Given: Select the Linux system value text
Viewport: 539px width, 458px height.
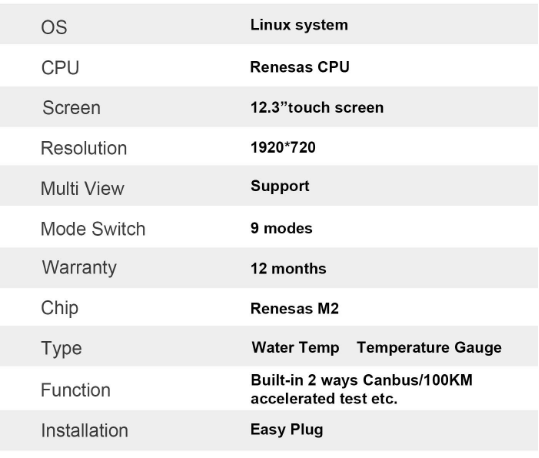Looking at the screenshot, I should tap(299, 25).
